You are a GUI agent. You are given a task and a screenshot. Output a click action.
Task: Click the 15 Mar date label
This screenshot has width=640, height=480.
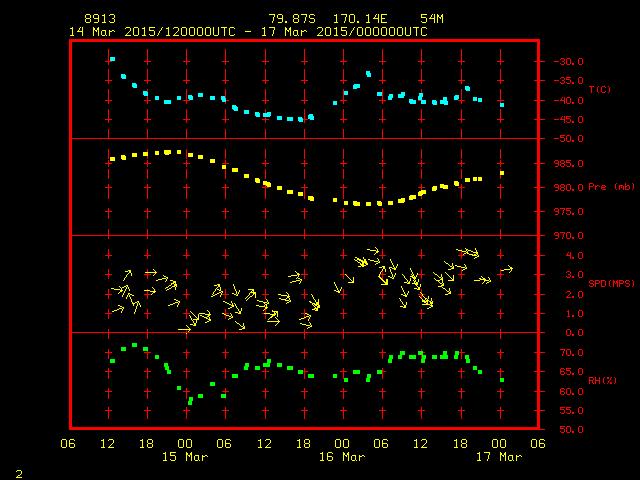[185, 457]
